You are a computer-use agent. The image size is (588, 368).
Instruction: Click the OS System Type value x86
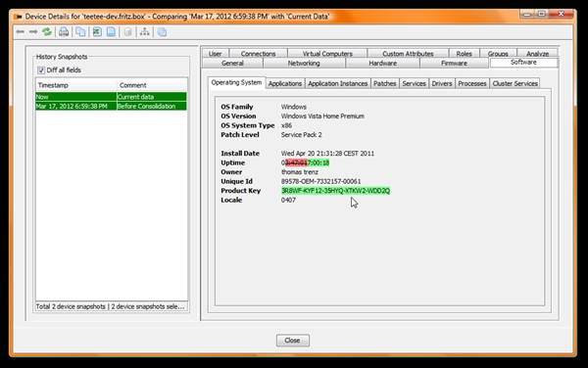[286, 125]
